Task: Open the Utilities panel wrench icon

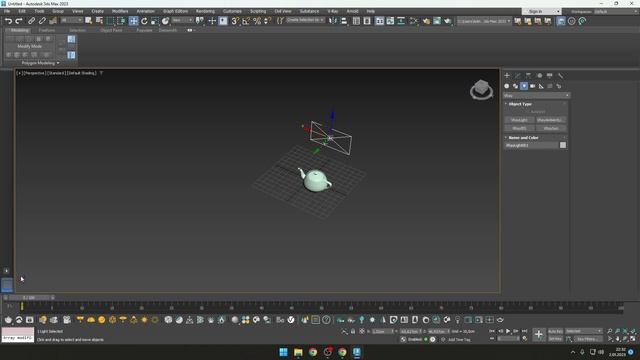Action: pos(560,76)
